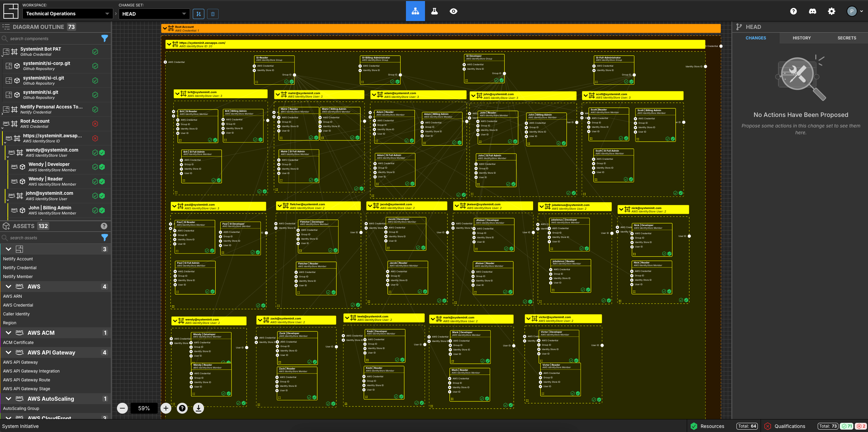Switch to the SECRETS tab
This screenshot has width=868, height=432.
847,38
